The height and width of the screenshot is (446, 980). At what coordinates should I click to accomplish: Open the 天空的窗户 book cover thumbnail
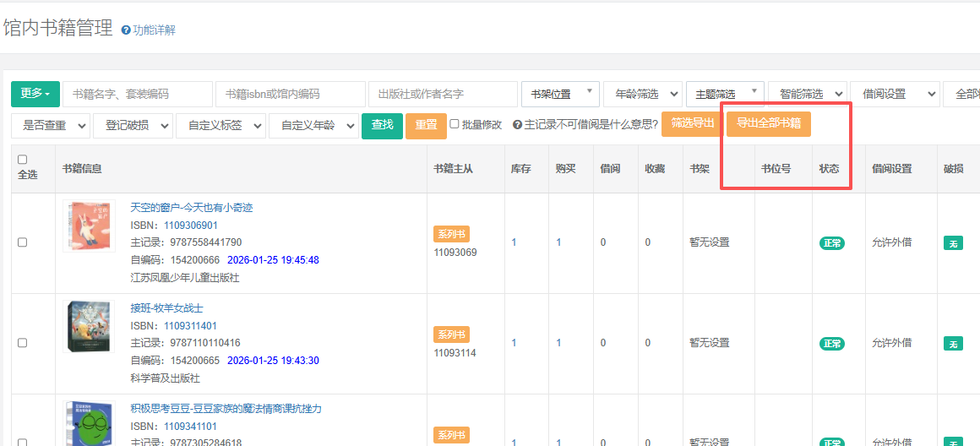pyautogui.click(x=89, y=226)
